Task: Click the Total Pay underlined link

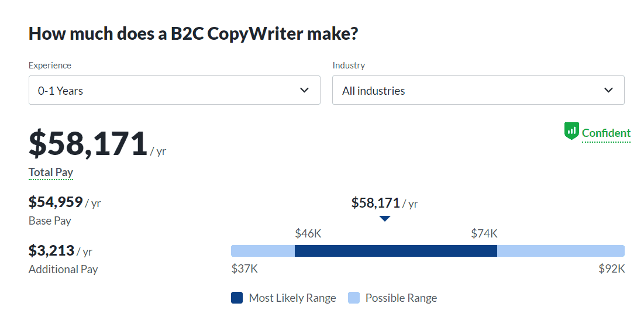Action: coord(51,173)
